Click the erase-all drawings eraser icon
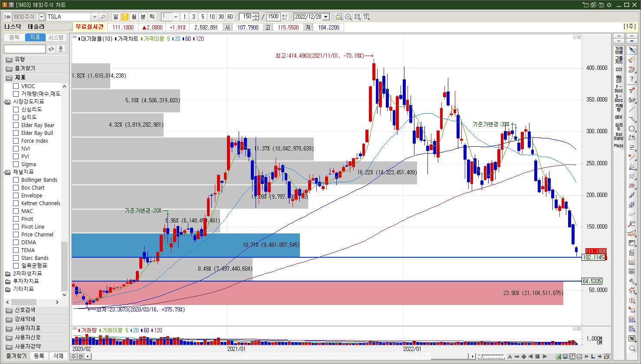641x364 pixels. tap(632, 69)
